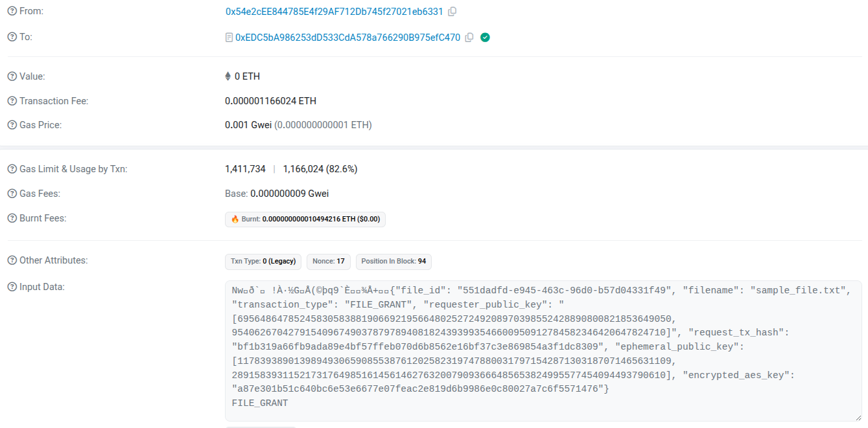The width and height of the screenshot is (868, 428).
Task: Click the Input Data label
Action: point(42,286)
